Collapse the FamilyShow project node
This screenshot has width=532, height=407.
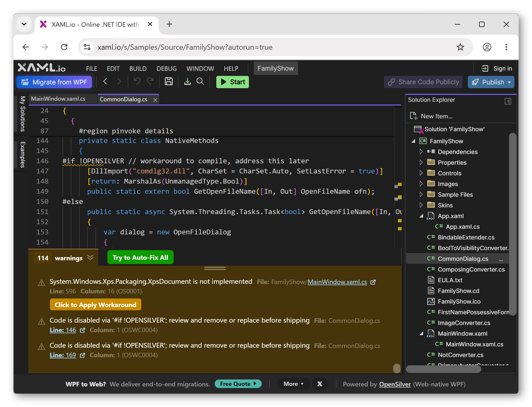(413, 141)
